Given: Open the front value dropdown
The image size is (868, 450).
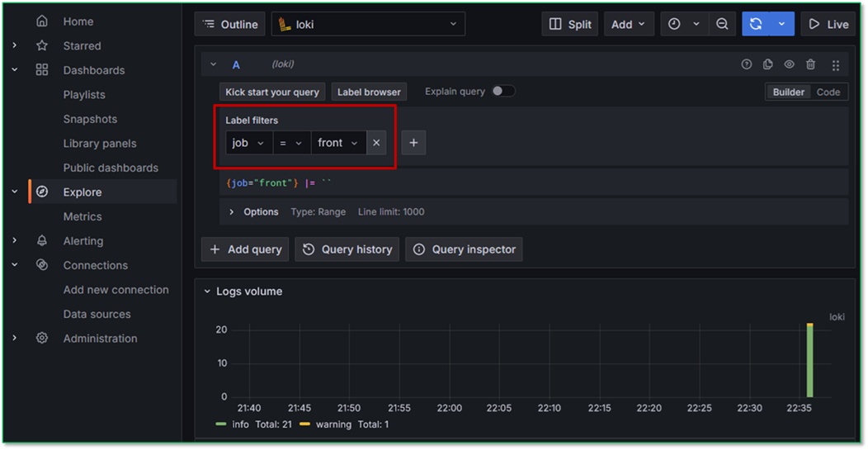Looking at the screenshot, I should 338,143.
